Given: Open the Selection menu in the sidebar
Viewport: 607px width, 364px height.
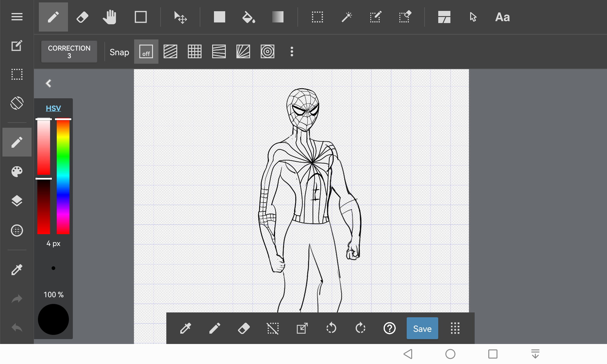Looking at the screenshot, I should 17,74.
